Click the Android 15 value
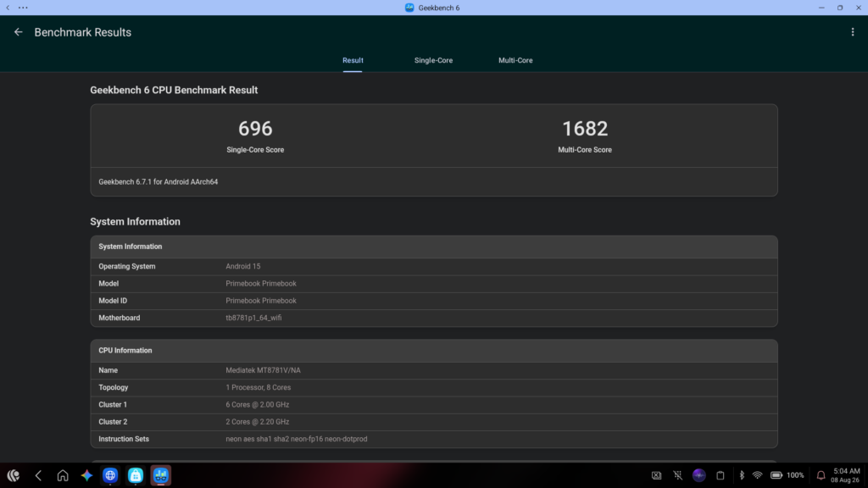 [243, 266]
